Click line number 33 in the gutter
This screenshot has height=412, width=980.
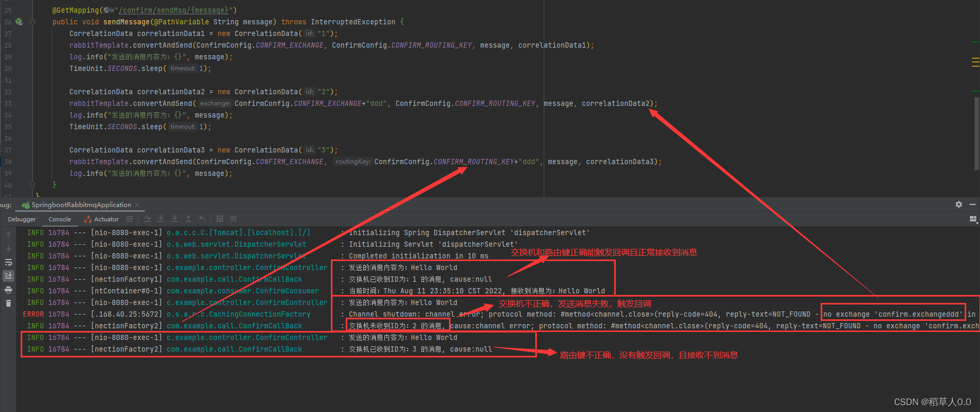pyautogui.click(x=8, y=103)
